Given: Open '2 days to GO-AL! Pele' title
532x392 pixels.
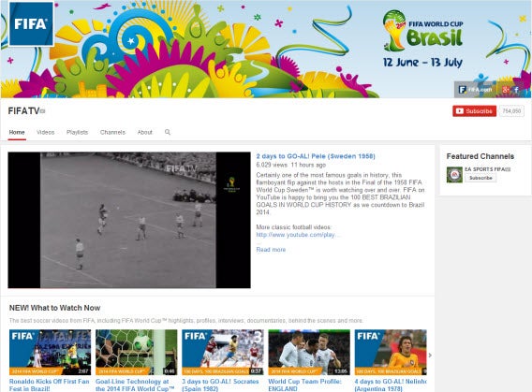Looking at the screenshot, I should point(316,156).
